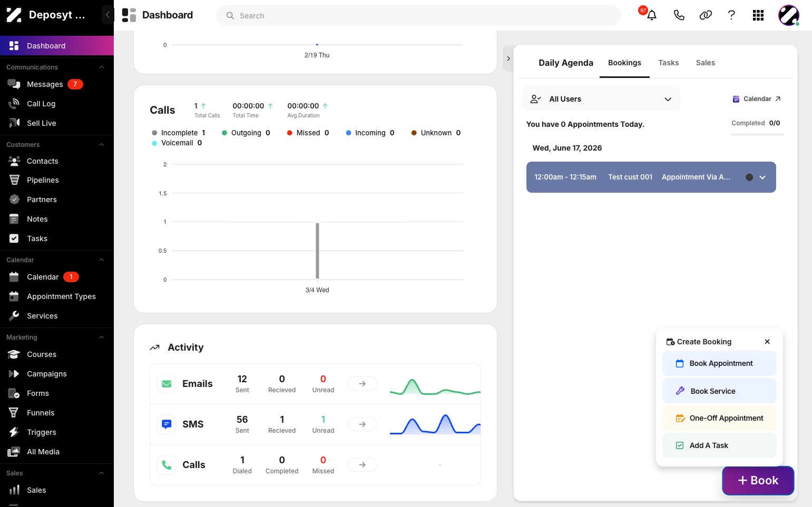Open SMS activity arrow button

pos(362,424)
